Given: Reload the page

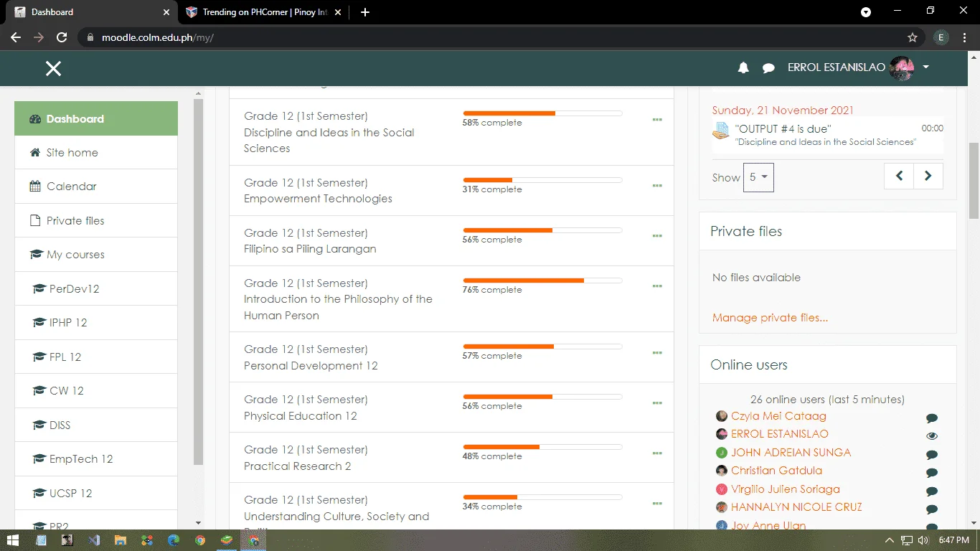Looking at the screenshot, I should click(x=62, y=37).
